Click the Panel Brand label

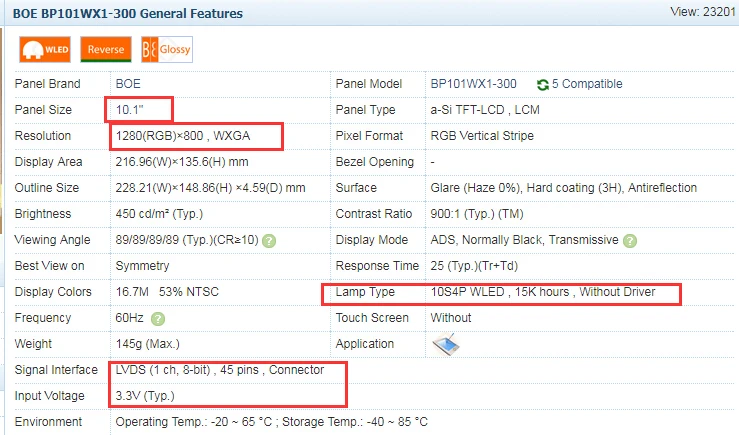(48, 84)
